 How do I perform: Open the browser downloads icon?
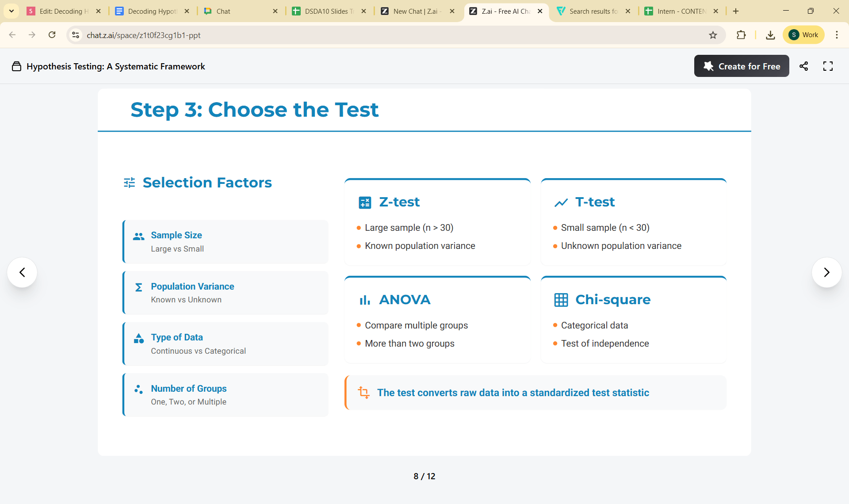(770, 35)
